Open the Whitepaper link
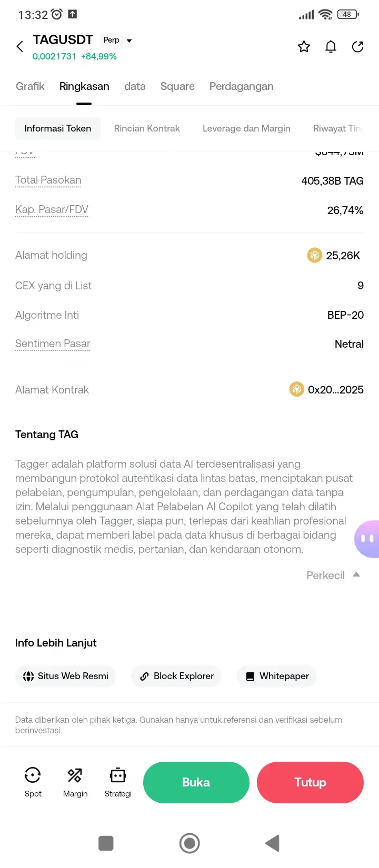 [277, 676]
